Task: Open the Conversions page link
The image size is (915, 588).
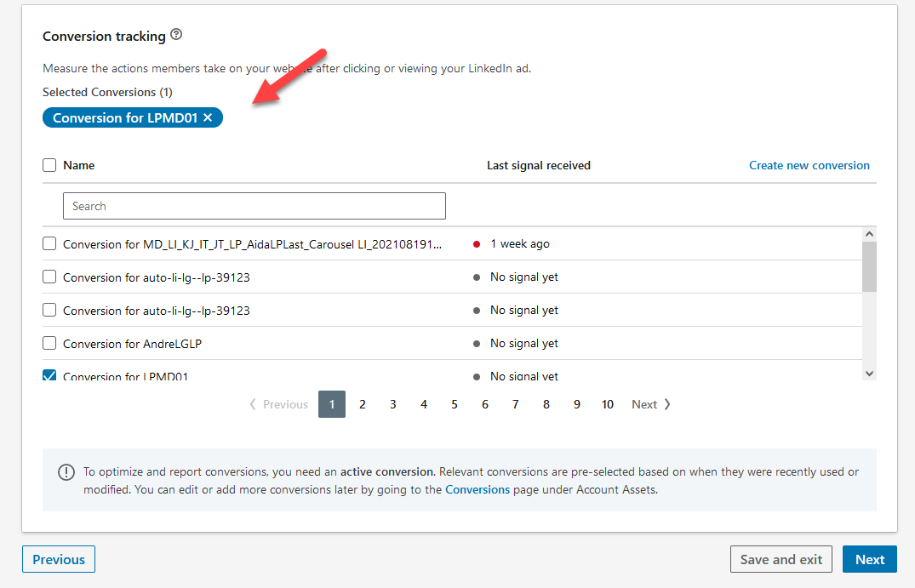Action: pos(478,489)
